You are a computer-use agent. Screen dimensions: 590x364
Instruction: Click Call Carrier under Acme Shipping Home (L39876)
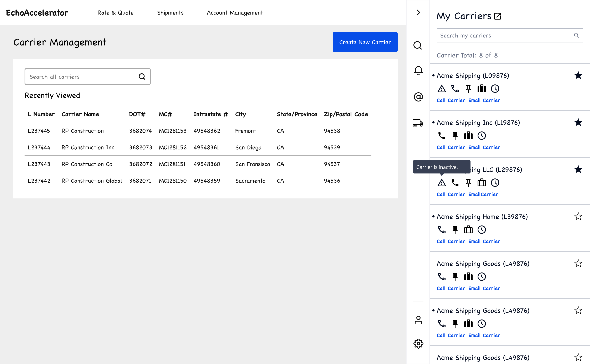point(451,241)
